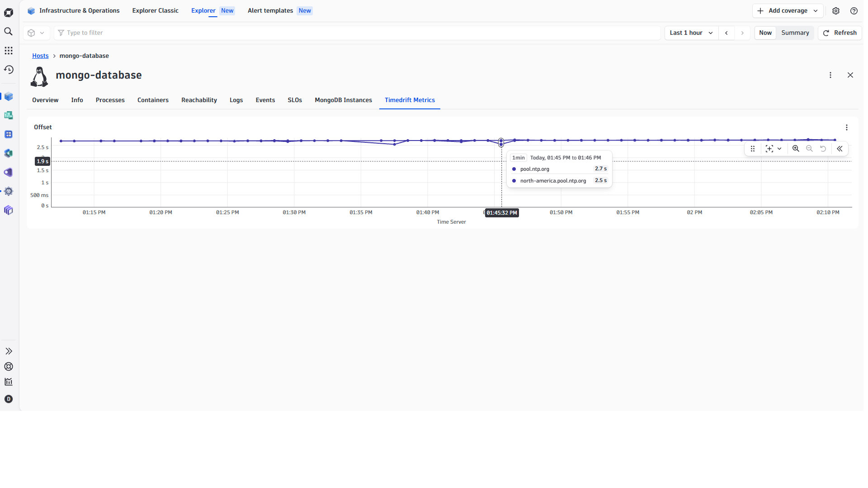Click north-america.pool.ntp.org tooltip entry

(x=553, y=181)
